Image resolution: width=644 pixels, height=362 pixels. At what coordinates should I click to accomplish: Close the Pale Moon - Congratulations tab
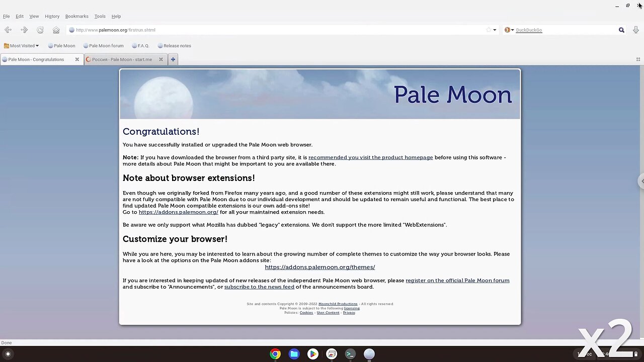(x=77, y=59)
